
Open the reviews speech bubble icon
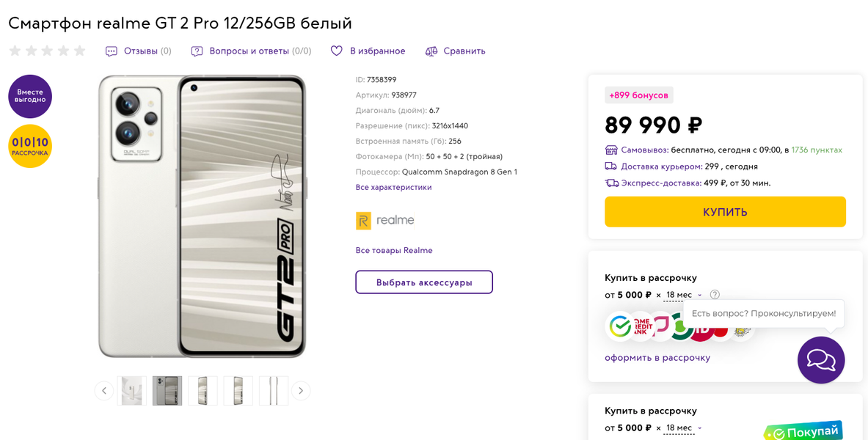point(112,51)
